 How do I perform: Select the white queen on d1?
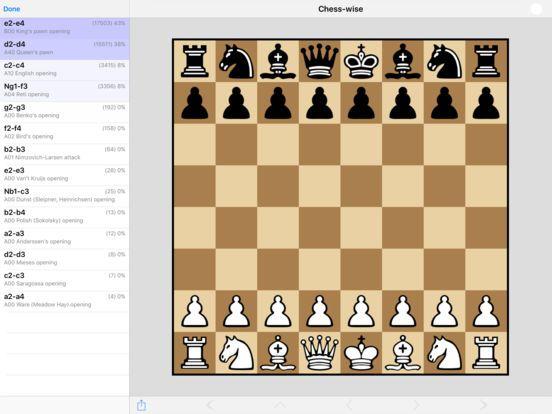tap(320, 353)
